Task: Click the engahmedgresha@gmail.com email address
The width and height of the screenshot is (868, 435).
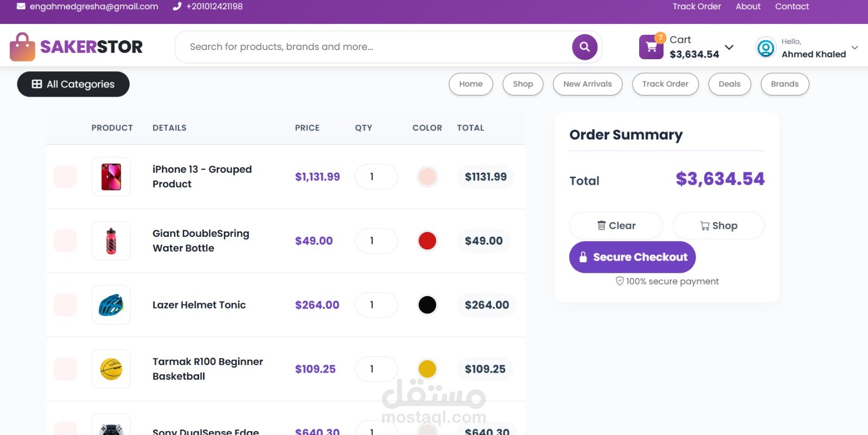Action: point(94,7)
